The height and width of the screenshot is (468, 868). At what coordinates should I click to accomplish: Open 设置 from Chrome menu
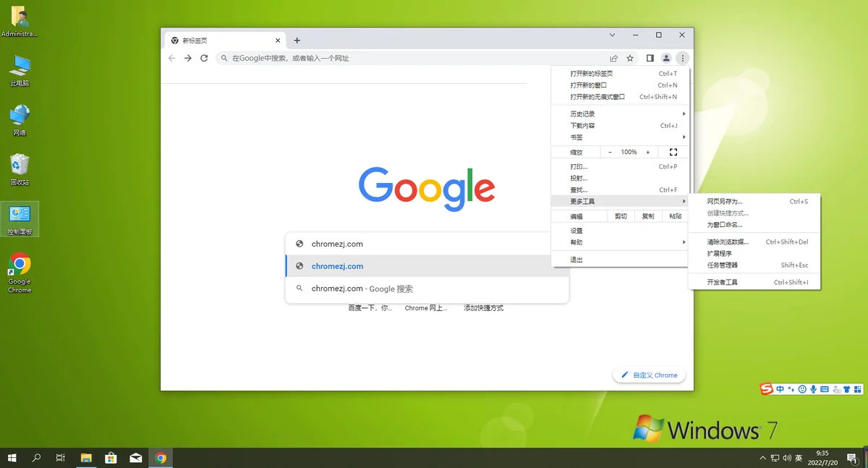(576, 230)
